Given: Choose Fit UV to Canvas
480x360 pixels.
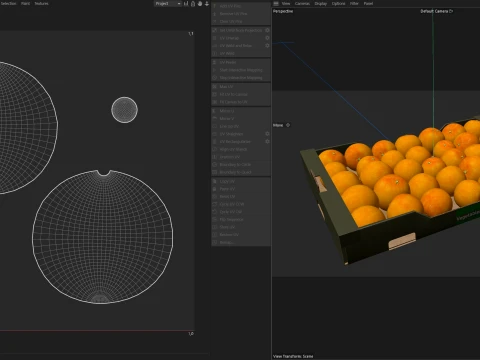Looking at the screenshot, I should (241, 94).
